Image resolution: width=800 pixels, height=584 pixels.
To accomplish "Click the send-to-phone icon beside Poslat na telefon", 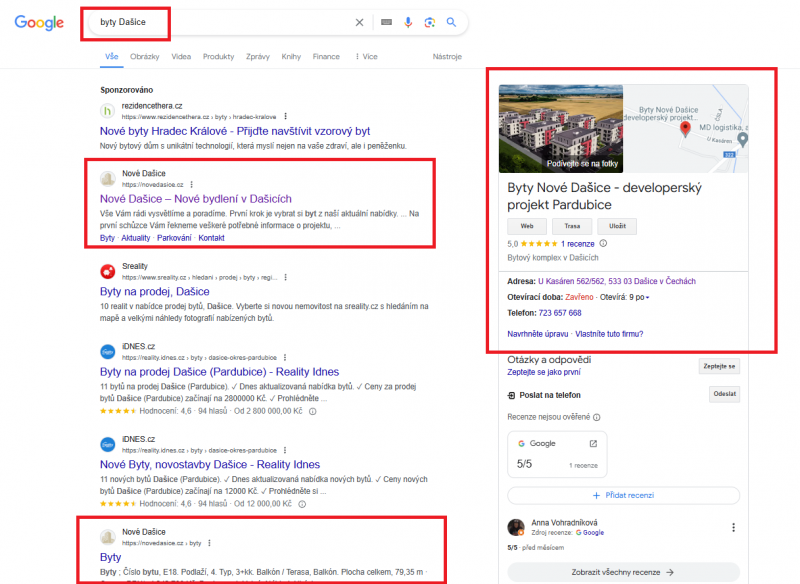I will pos(511,395).
